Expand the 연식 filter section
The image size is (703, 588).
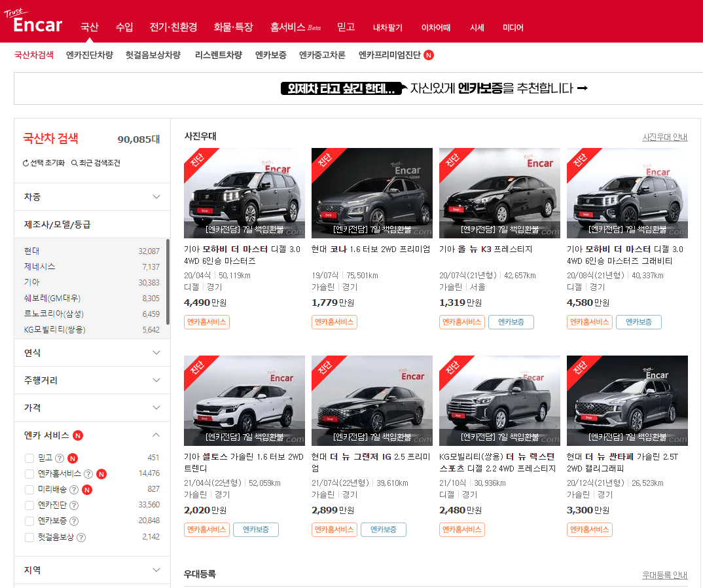pos(92,353)
